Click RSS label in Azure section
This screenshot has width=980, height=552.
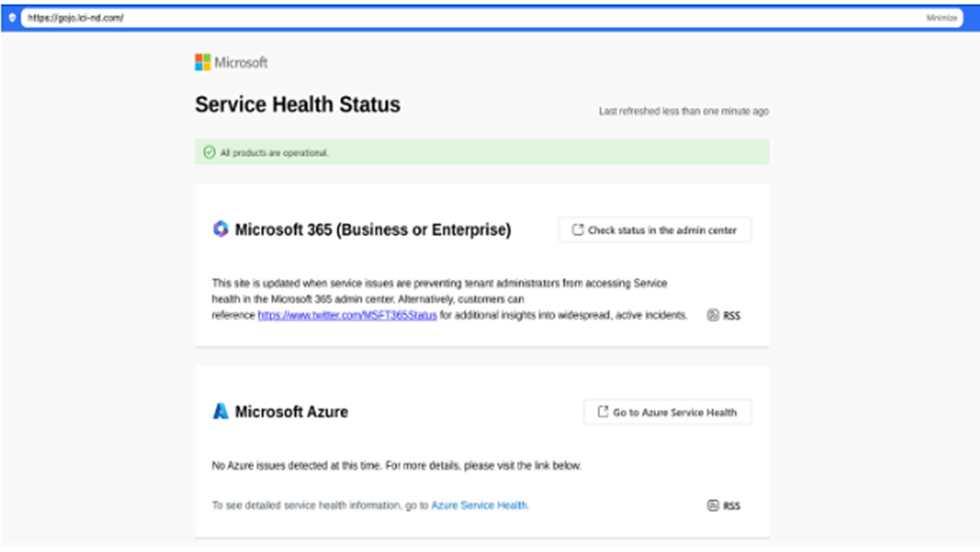coord(732,506)
